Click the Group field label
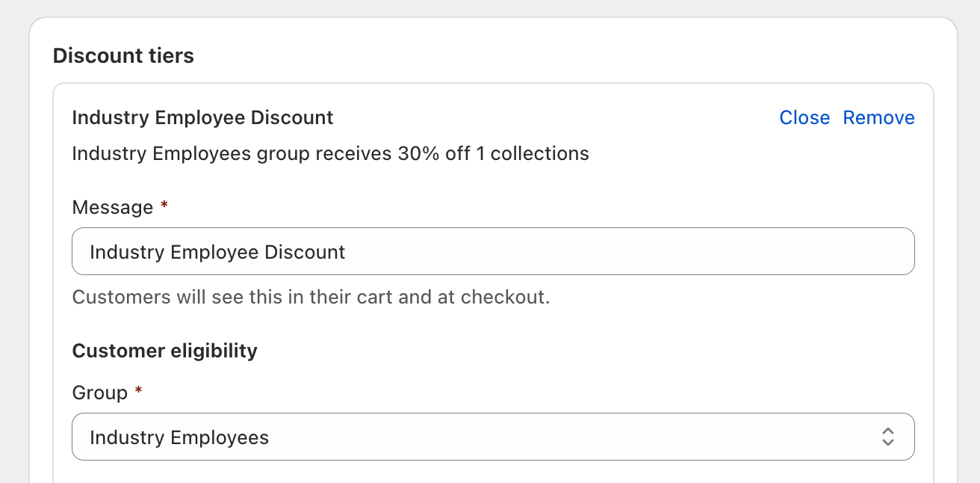980x483 pixels. tap(99, 393)
